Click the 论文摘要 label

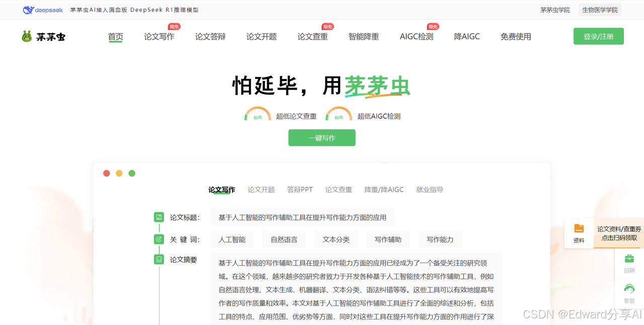(183, 260)
